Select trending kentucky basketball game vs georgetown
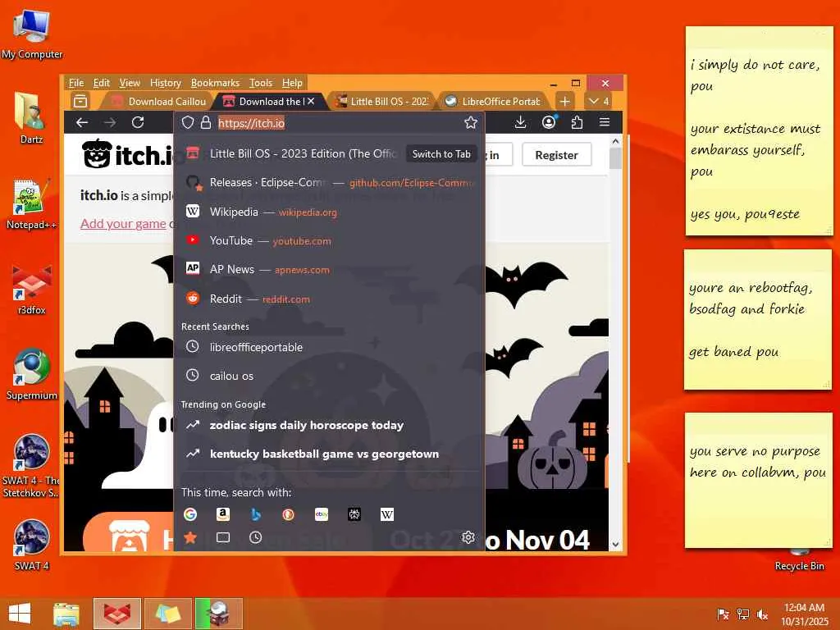The height and width of the screenshot is (630, 840). pos(330,454)
